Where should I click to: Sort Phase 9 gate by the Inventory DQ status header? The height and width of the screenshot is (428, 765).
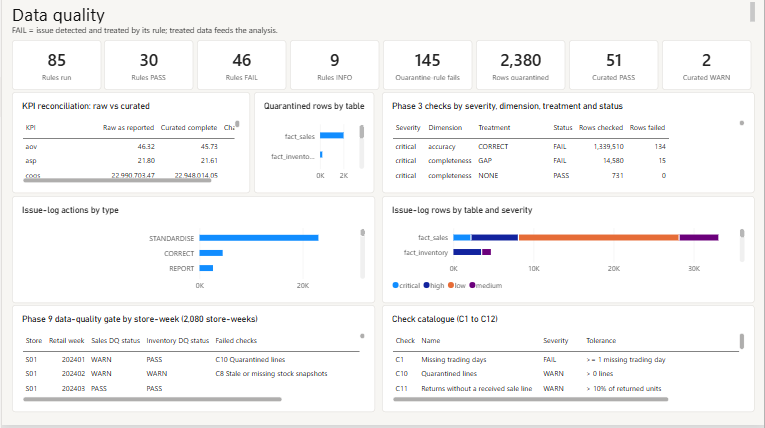coord(178,341)
